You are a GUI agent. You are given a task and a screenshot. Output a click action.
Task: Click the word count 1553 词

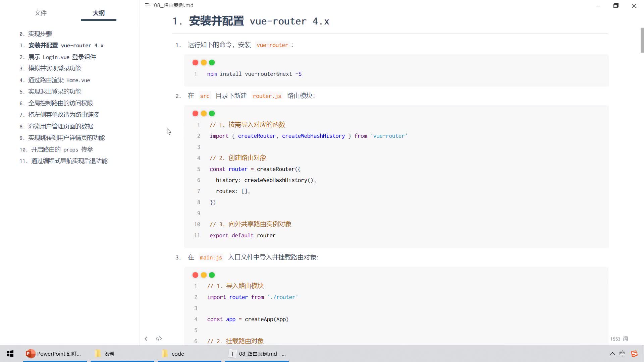[619, 339]
